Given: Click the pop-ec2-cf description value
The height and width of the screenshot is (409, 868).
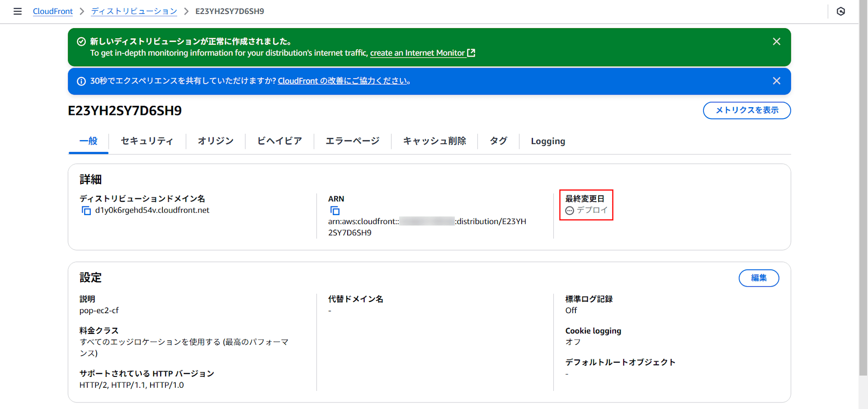Looking at the screenshot, I should tap(99, 311).
